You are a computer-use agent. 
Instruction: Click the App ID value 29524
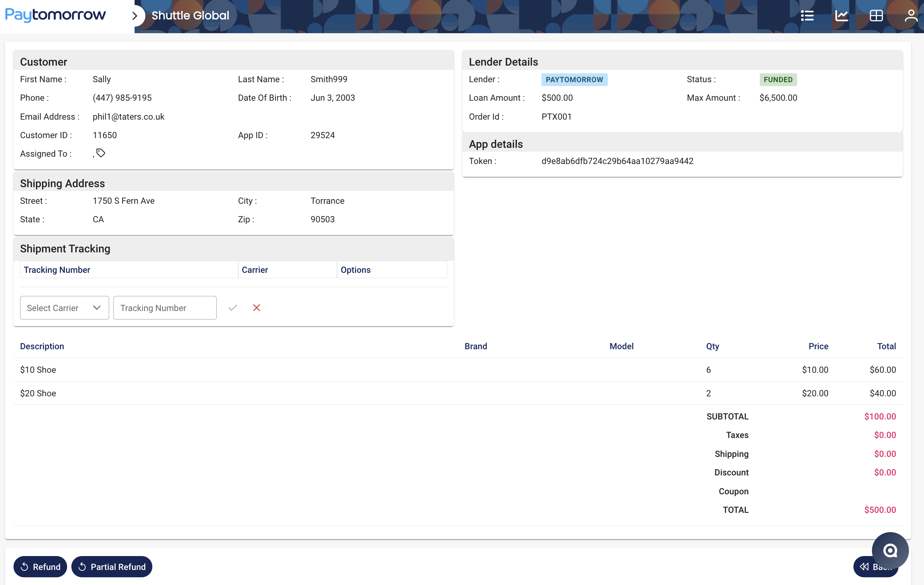pyautogui.click(x=322, y=135)
